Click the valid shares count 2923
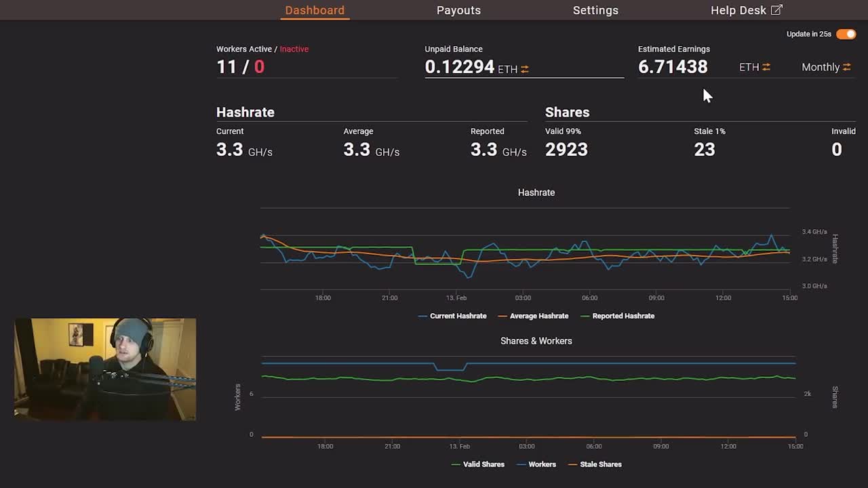 (x=566, y=150)
